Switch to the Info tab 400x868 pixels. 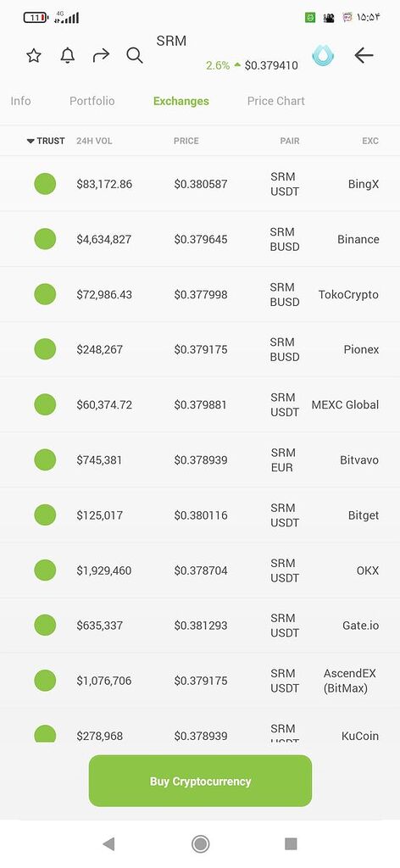(x=20, y=101)
